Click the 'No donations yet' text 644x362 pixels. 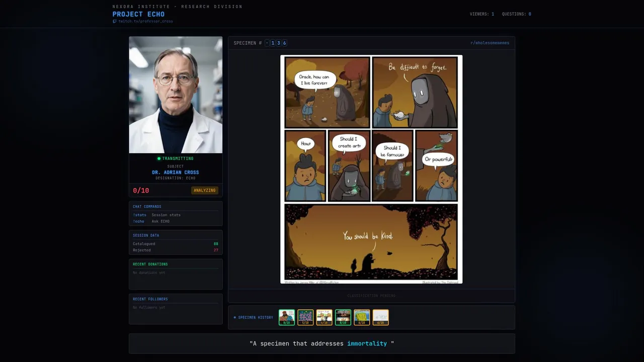pos(149,273)
